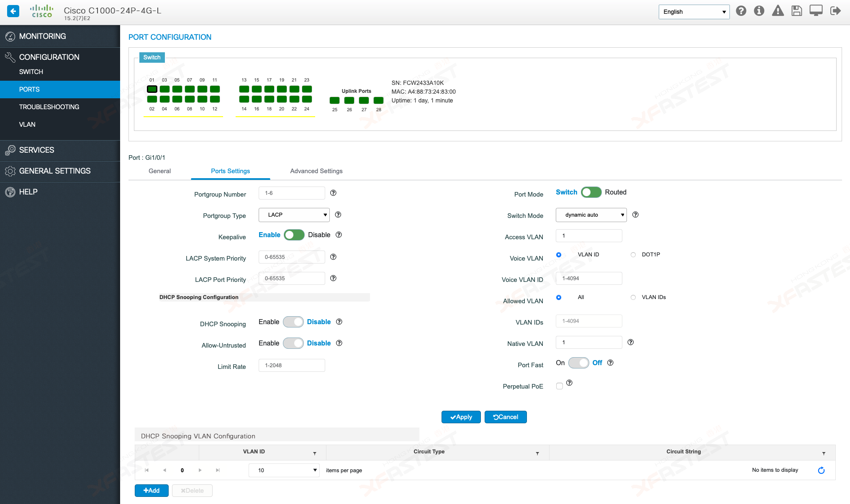
Task: Click the back arrow button
Action: tap(13, 11)
